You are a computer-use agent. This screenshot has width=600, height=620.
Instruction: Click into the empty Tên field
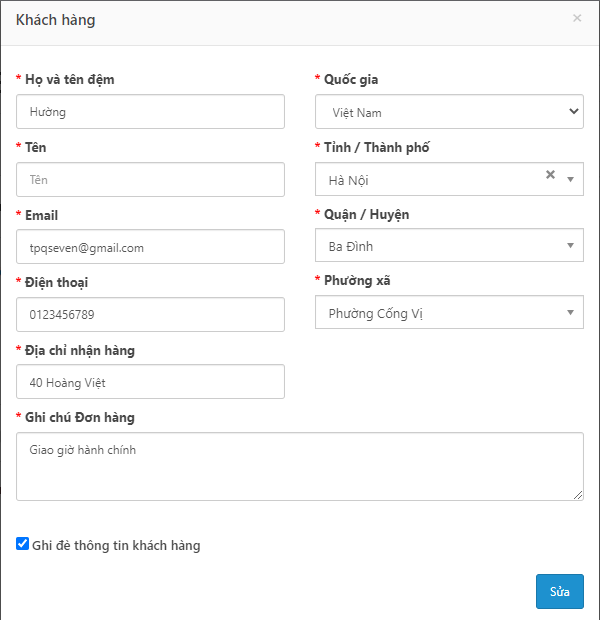point(150,180)
